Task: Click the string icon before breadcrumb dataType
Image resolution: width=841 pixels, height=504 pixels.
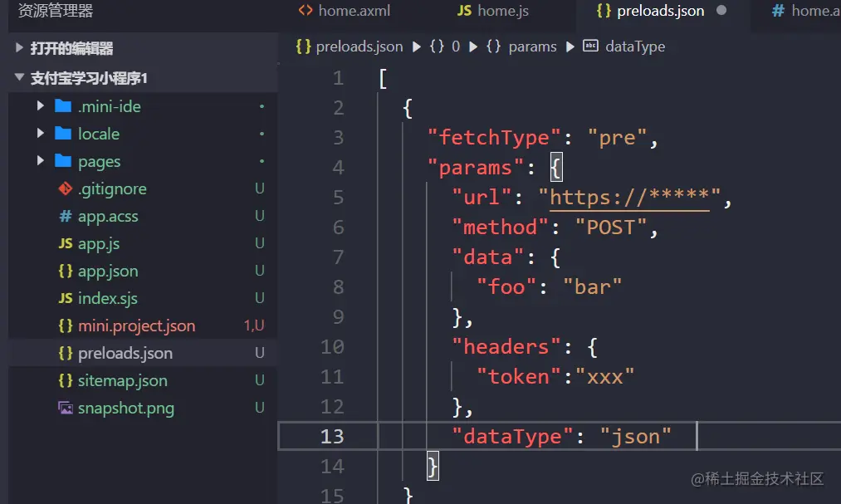Action: [x=590, y=46]
